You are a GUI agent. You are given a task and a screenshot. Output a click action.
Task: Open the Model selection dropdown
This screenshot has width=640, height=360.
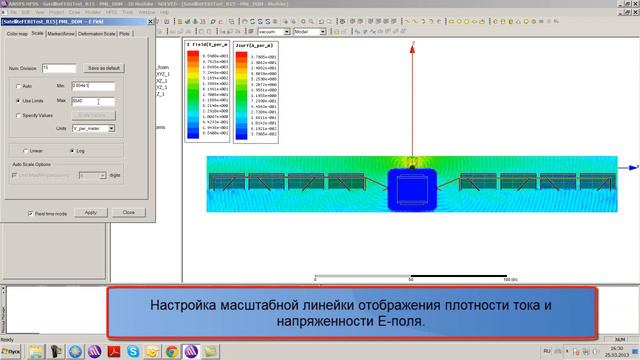(x=322, y=31)
